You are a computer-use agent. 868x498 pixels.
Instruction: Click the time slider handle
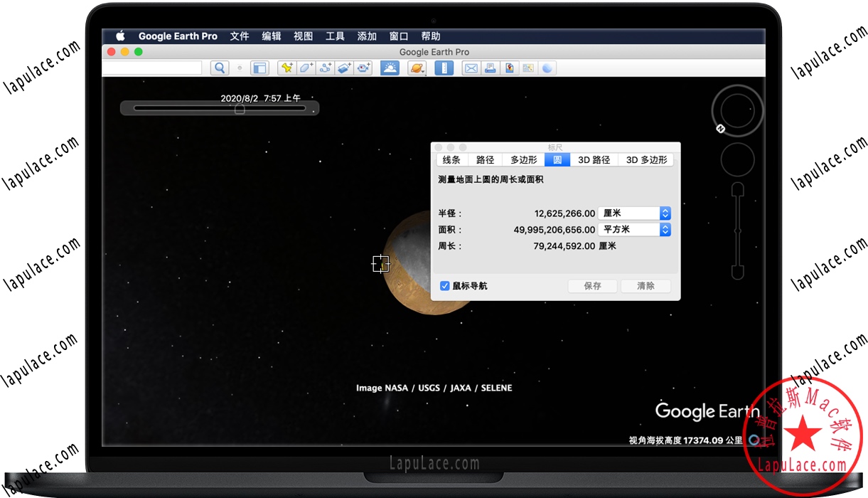[240, 109]
